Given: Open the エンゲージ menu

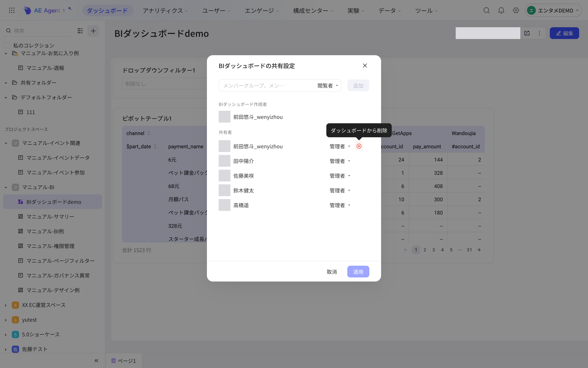Looking at the screenshot, I should pos(261,11).
